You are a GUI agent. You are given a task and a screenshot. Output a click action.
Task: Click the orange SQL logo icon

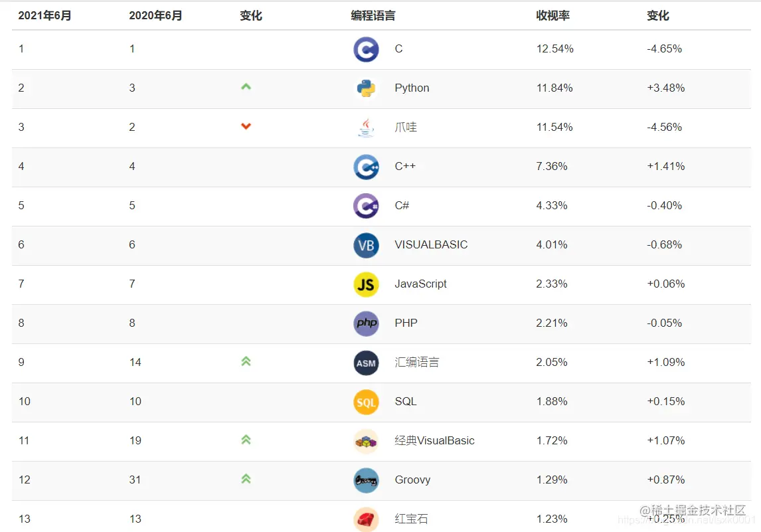pyautogui.click(x=366, y=402)
